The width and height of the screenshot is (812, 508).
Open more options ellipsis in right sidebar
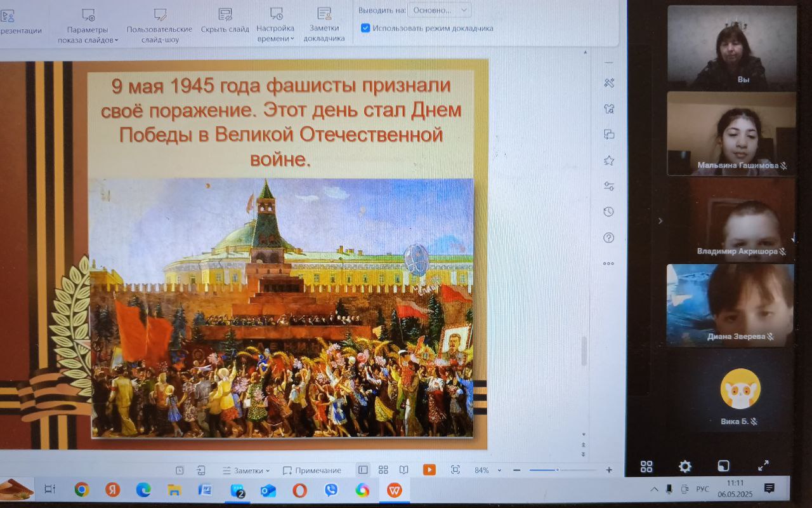pyautogui.click(x=609, y=264)
